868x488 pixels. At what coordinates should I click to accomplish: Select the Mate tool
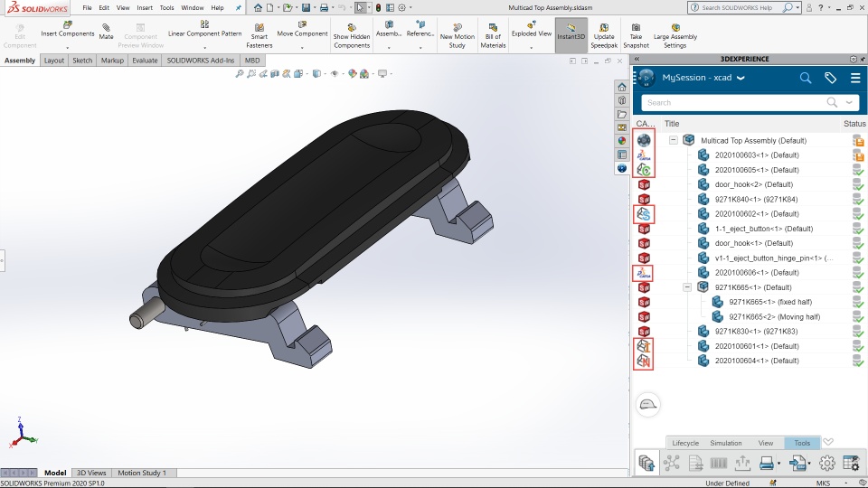click(x=106, y=32)
